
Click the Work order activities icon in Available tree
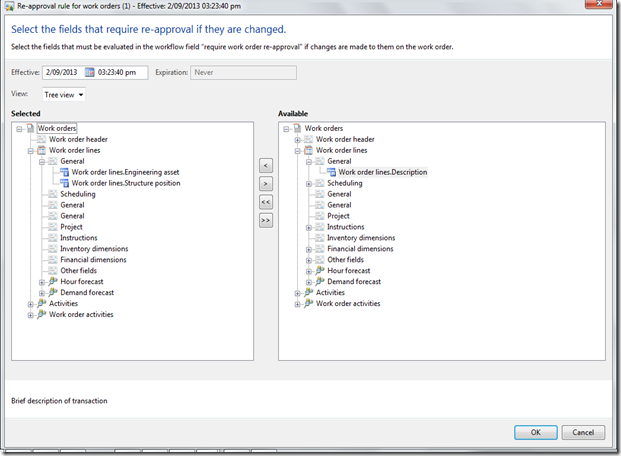point(308,304)
